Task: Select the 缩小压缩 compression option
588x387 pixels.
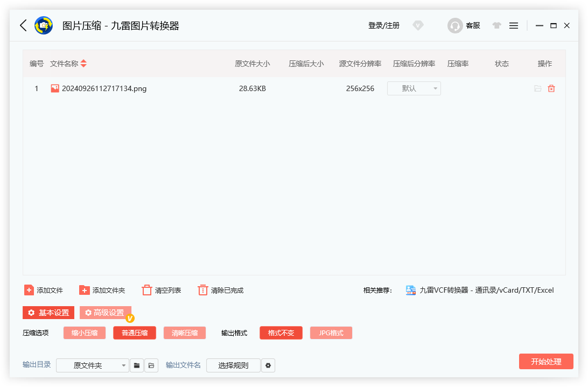Action: 84,333
